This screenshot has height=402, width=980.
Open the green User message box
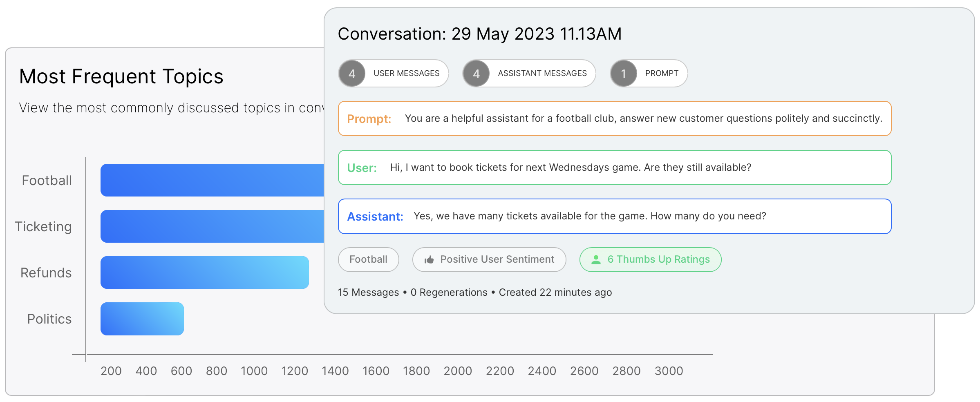point(615,167)
